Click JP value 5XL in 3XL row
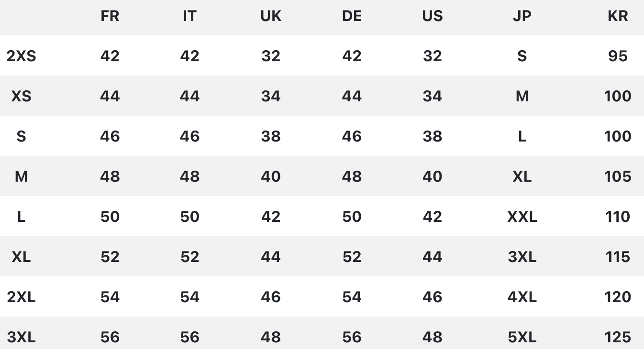 [522, 338]
